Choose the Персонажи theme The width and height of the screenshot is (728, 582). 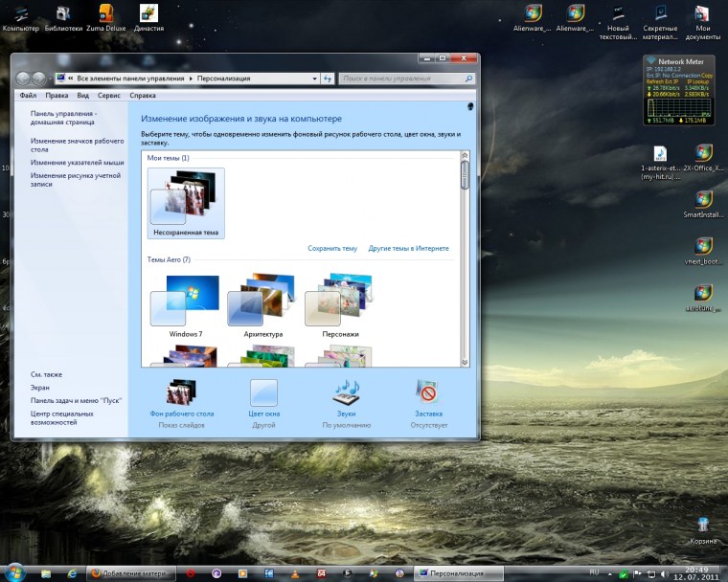(x=338, y=302)
